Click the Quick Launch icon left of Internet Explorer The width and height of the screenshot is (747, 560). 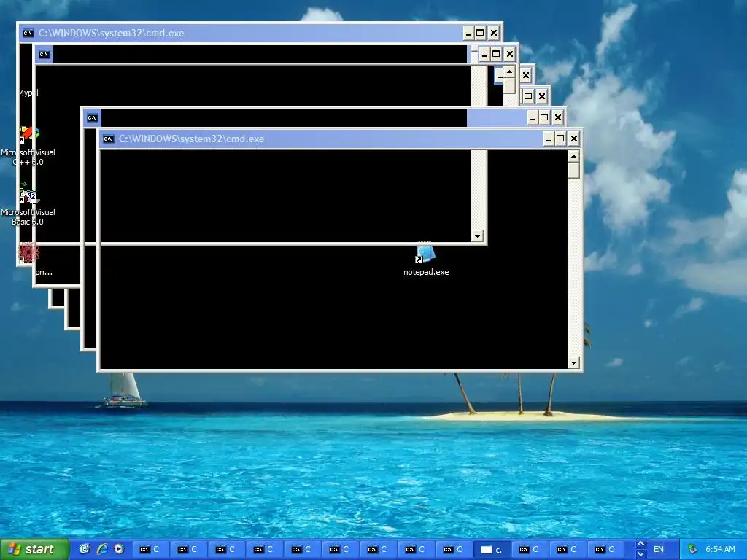(85, 549)
